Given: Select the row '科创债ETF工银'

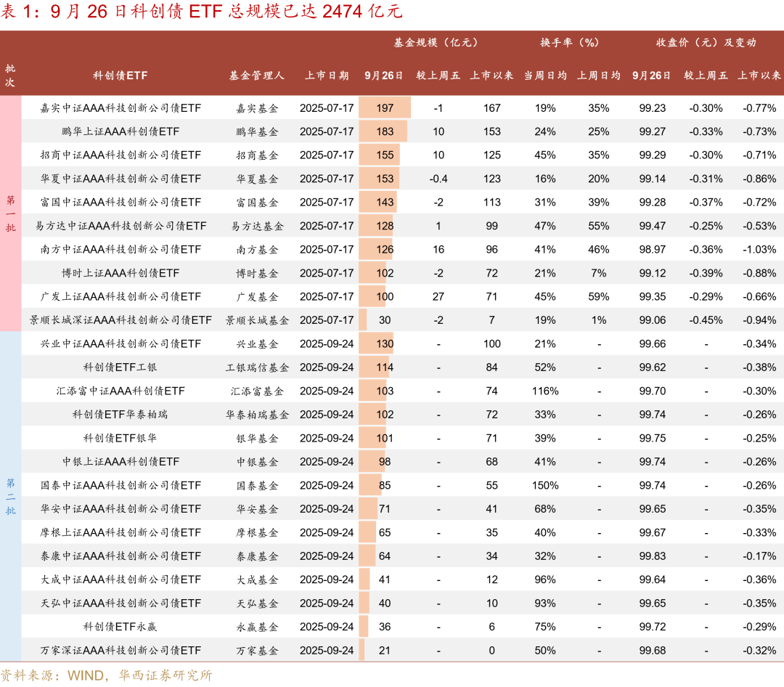Looking at the screenshot, I should (x=402, y=367).
